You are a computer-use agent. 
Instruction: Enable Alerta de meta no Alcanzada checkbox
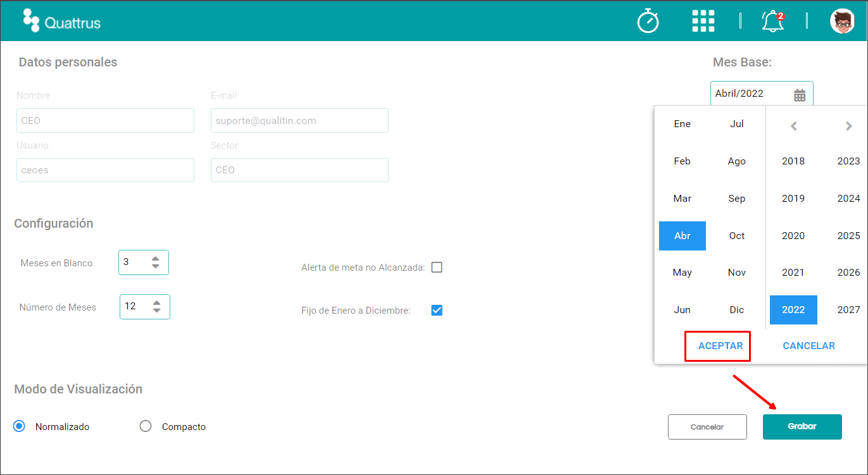tap(436, 267)
